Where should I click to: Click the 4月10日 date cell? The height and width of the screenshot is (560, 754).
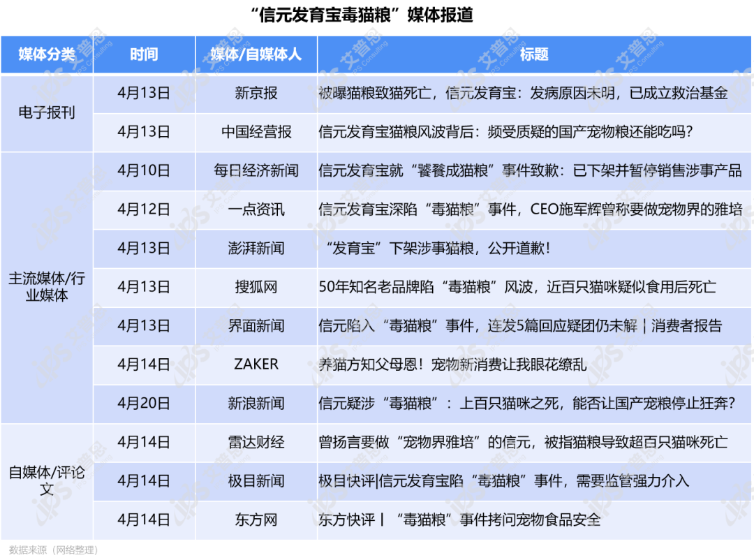pyautogui.click(x=144, y=170)
